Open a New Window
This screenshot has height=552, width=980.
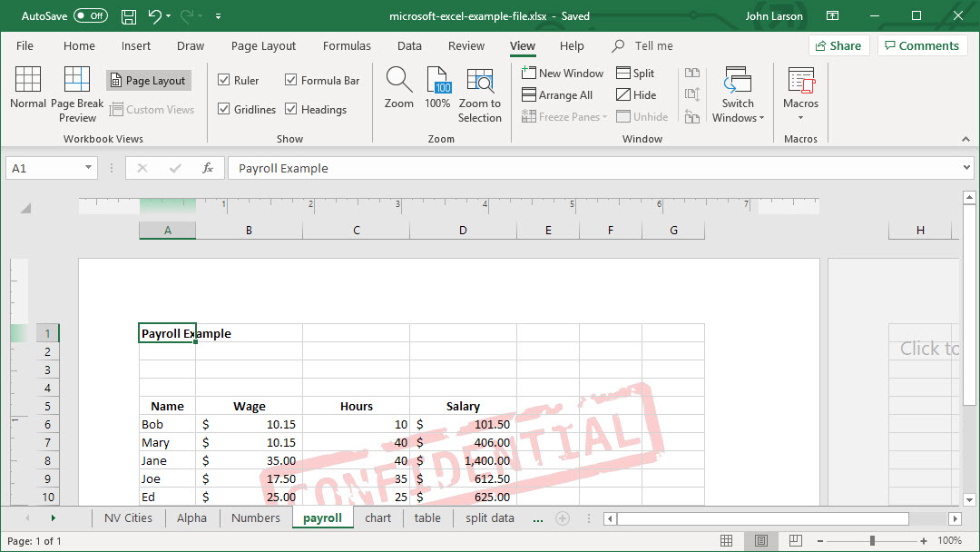tap(563, 74)
